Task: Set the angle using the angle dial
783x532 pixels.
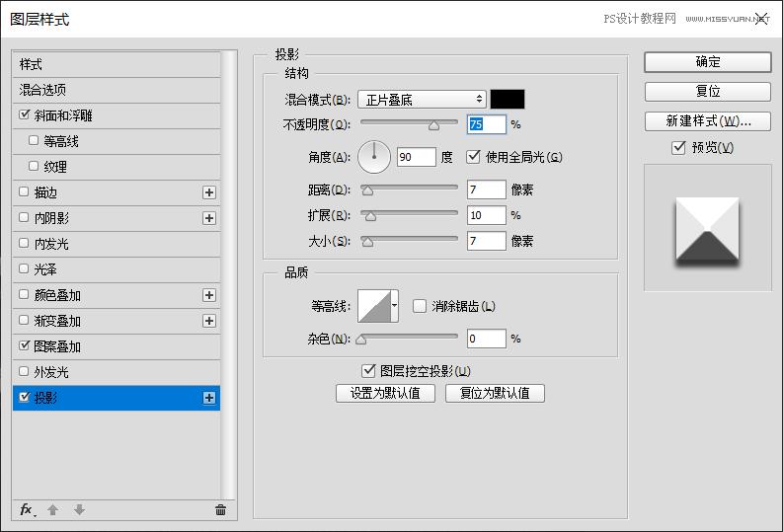Action: click(374, 157)
